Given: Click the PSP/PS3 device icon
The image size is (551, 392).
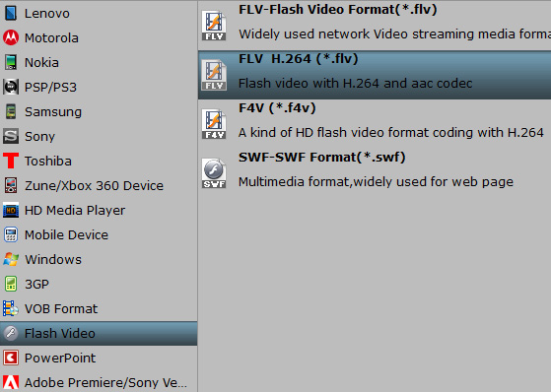Looking at the screenshot, I should click(11, 87).
